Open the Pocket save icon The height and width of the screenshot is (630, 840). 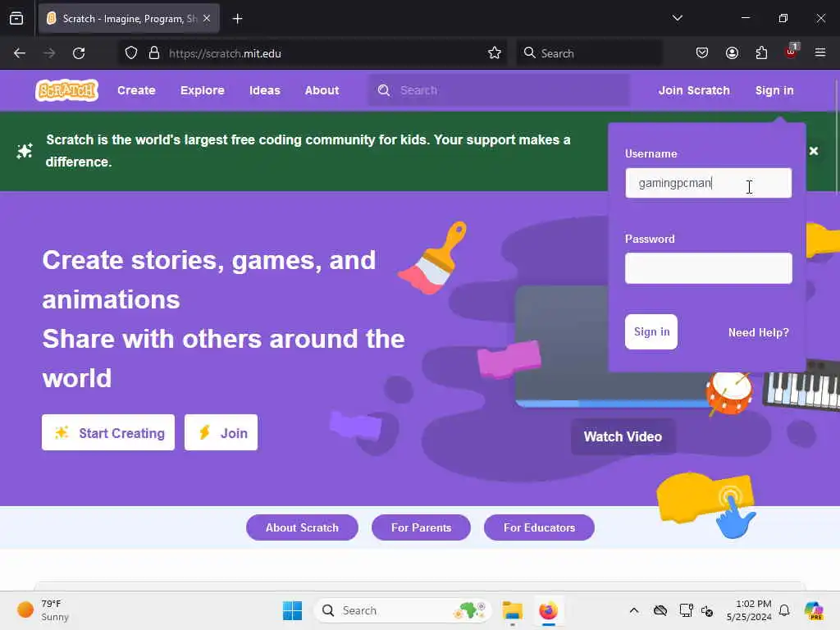tap(702, 52)
